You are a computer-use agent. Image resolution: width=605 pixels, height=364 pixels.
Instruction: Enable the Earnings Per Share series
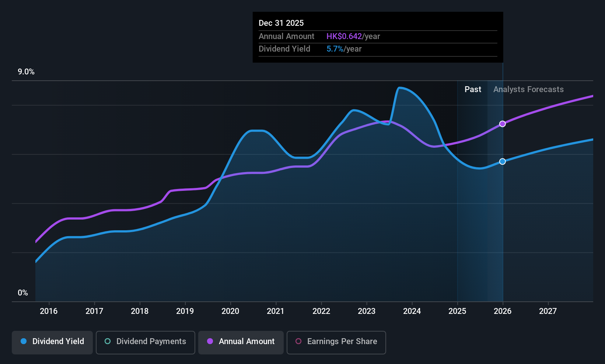(x=336, y=342)
